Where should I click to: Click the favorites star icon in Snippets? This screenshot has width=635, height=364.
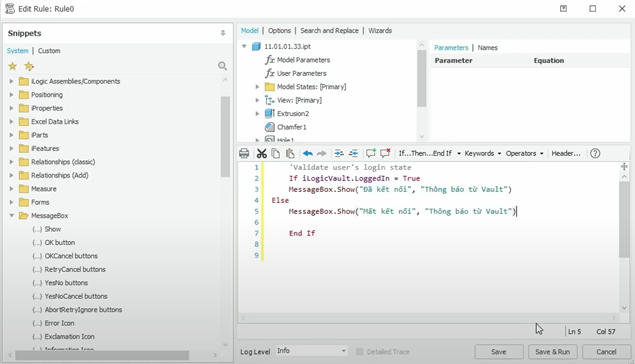coord(13,66)
